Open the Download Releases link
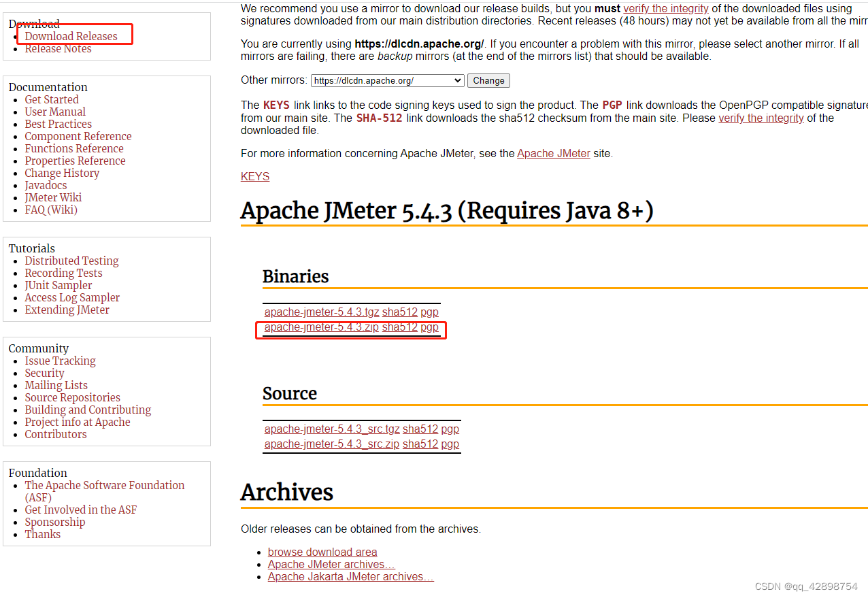 (71, 36)
